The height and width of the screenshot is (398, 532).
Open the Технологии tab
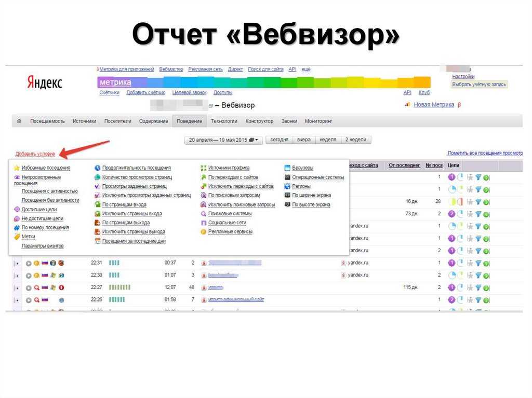[x=223, y=121]
